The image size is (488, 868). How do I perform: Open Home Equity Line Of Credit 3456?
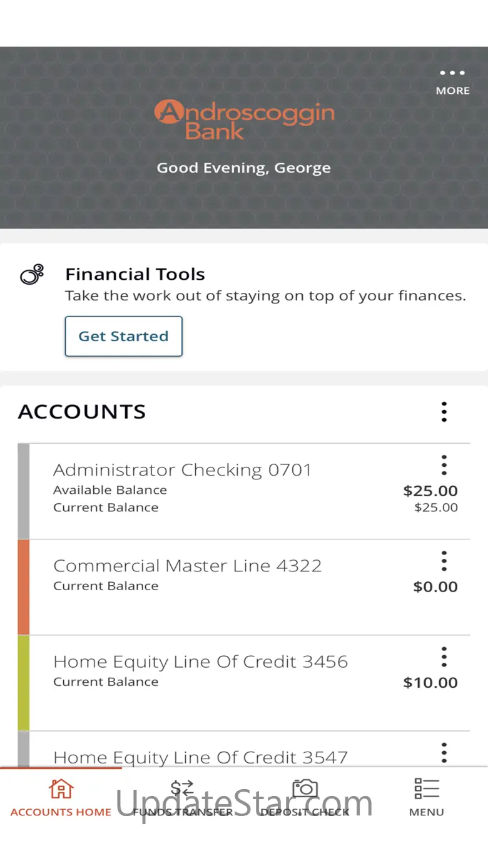[244, 683]
